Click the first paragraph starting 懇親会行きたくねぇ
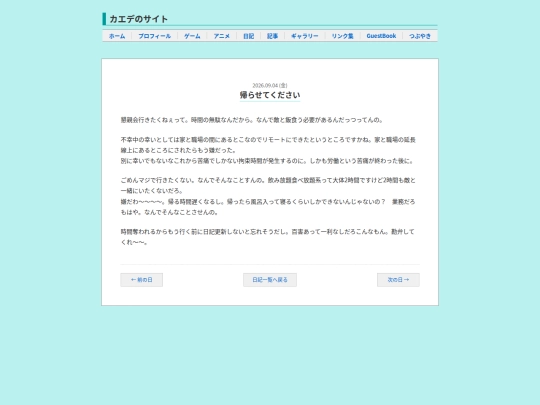Image resolution: width=540 pixels, height=405 pixels. pos(252,120)
